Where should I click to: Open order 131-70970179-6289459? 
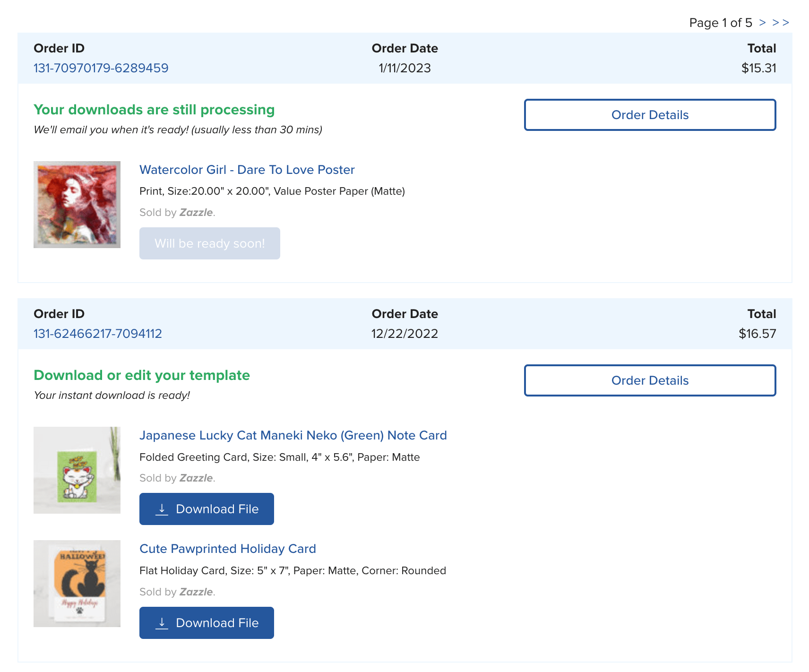point(101,68)
